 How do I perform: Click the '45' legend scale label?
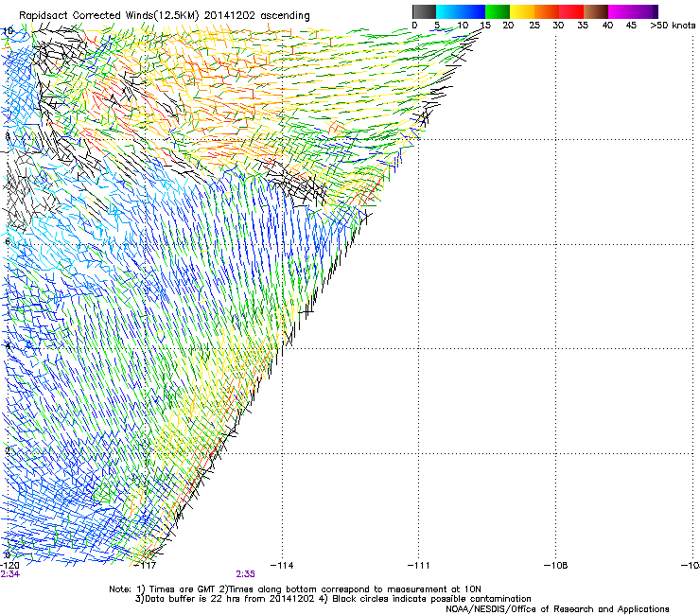631,26
